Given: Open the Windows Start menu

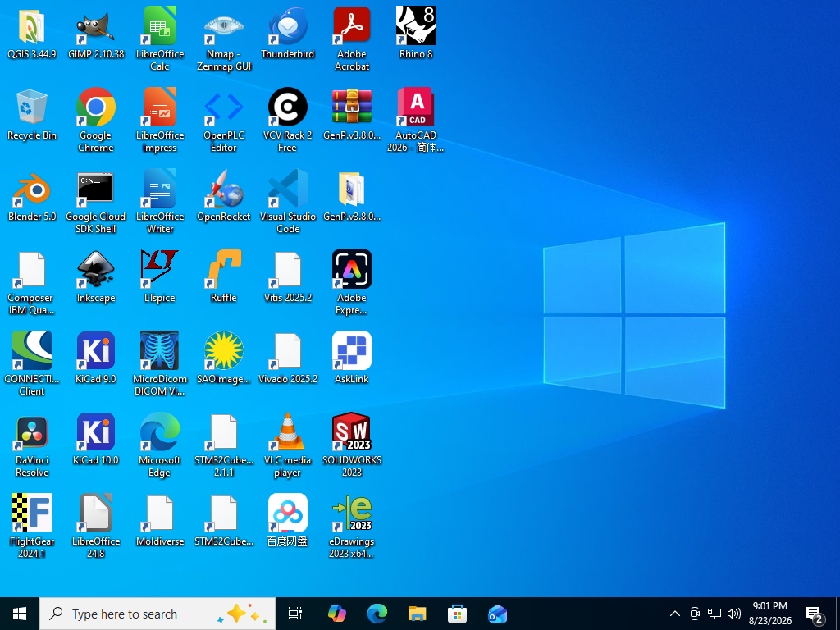Looking at the screenshot, I should 20,614.
